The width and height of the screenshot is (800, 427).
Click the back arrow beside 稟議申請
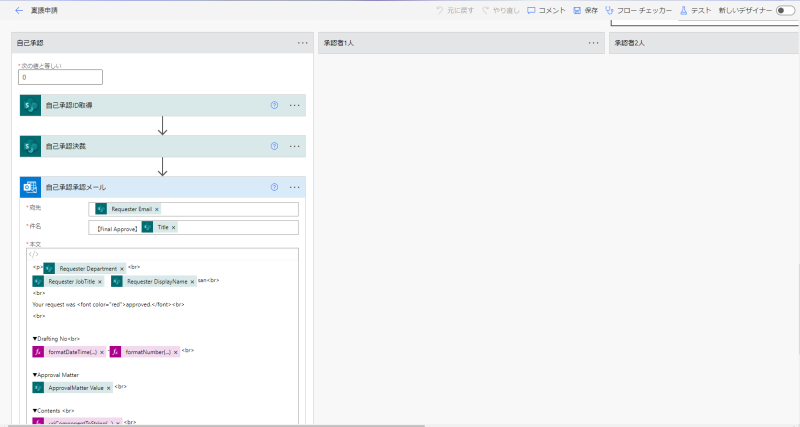tap(18, 10)
